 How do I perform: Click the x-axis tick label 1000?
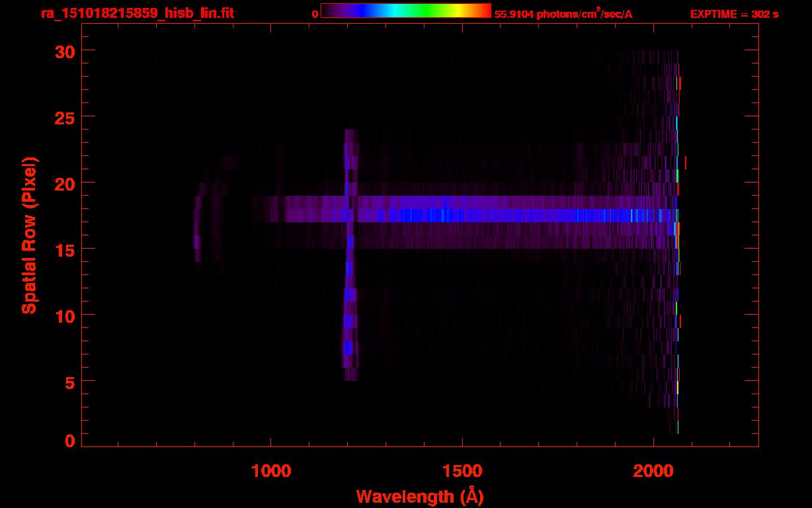tap(271, 470)
